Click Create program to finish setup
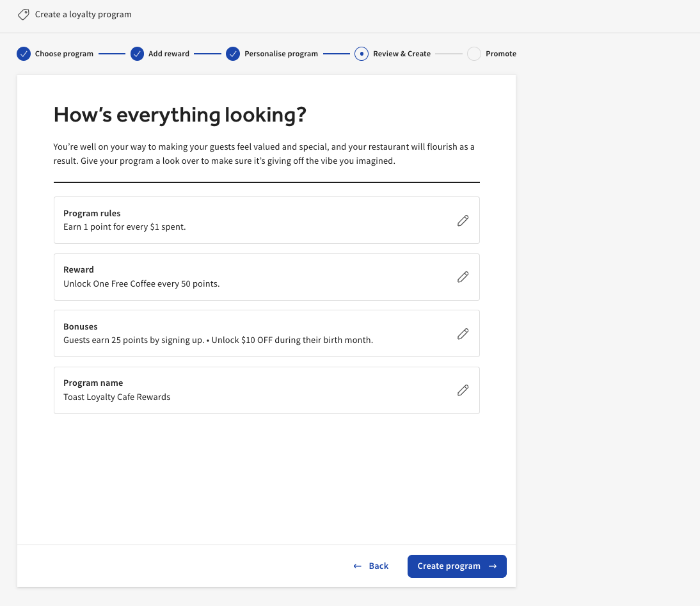 click(457, 566)
